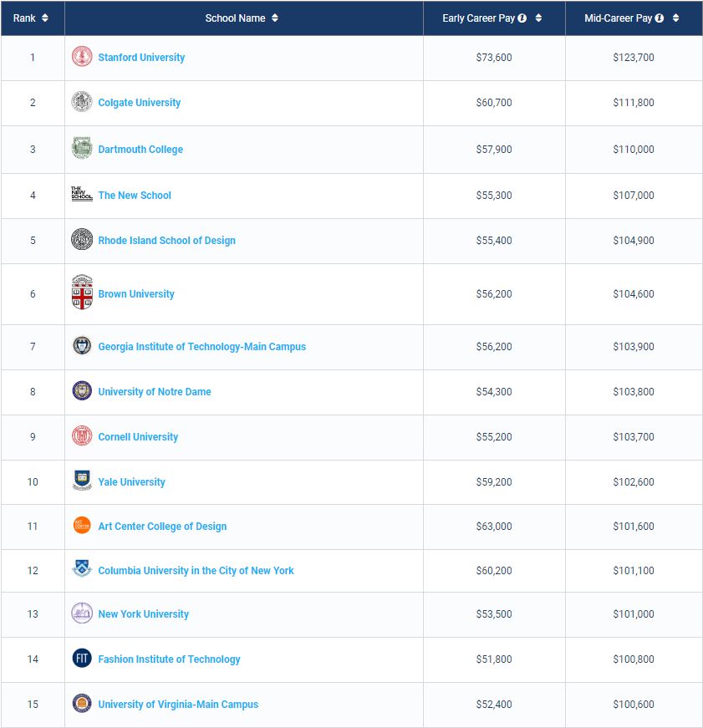Screen dimensions: 703x728
Task: Sort table by School Name arrows
Action: point(275,18)
